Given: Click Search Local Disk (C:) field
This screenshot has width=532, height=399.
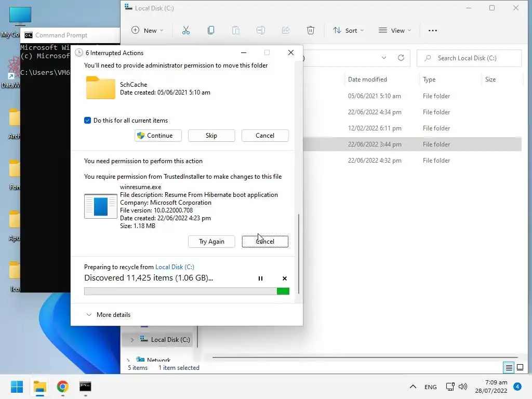Looking at the screenshot, I should pos(469,58).
